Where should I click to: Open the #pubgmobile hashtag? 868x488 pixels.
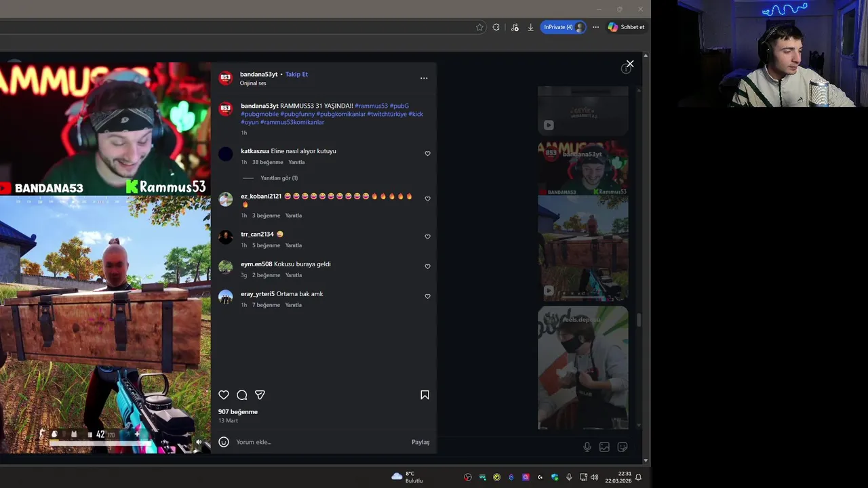click(x=260, y=114)
